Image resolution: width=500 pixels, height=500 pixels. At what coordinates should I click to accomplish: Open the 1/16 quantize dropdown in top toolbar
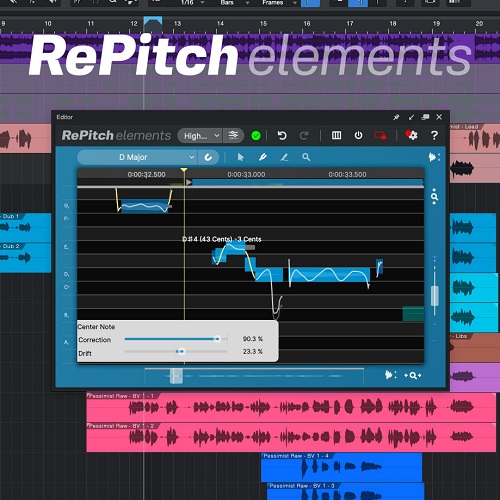coord(192,3)
